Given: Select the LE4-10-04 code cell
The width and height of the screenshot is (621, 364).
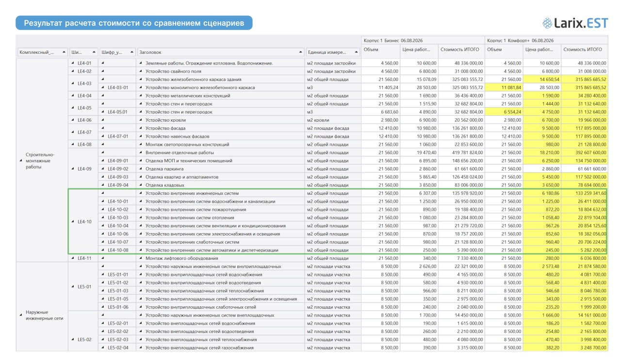Looking at the screenshot, I should click(117, 226).
